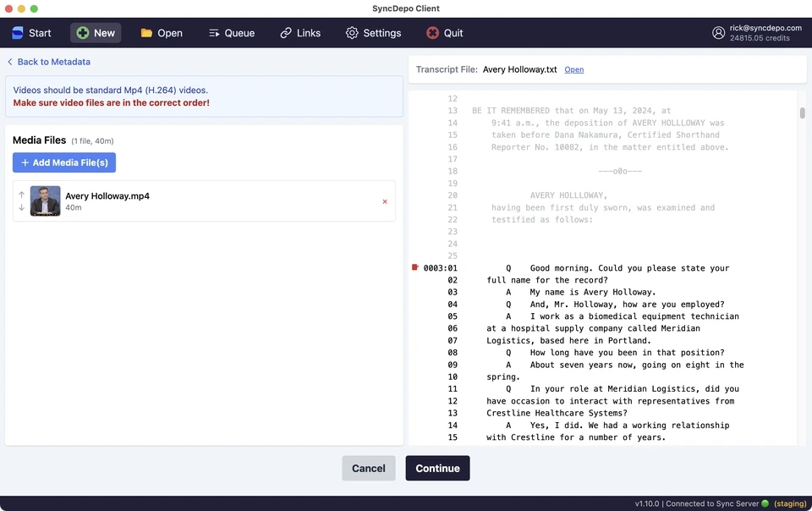This screenshot has width=812, height=511.
Task: Open the transcript file via Open link
Action: (573, 70)
